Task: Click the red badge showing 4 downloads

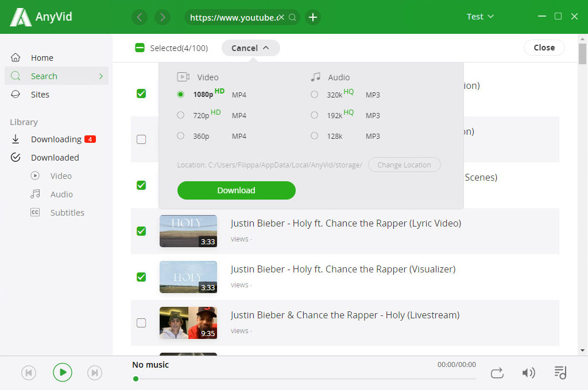Action: [x=90, y=139]
